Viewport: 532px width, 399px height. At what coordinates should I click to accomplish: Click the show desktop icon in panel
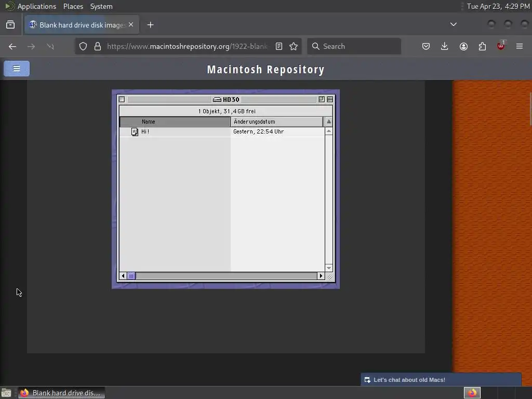6,393
